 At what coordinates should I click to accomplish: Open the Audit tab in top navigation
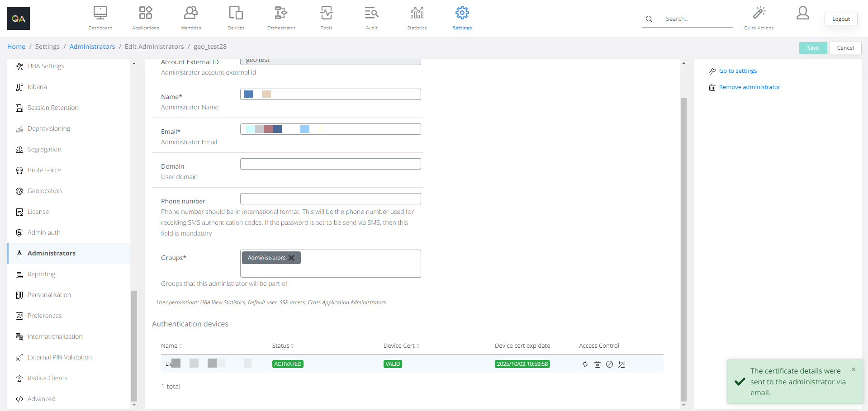point(371,18)
